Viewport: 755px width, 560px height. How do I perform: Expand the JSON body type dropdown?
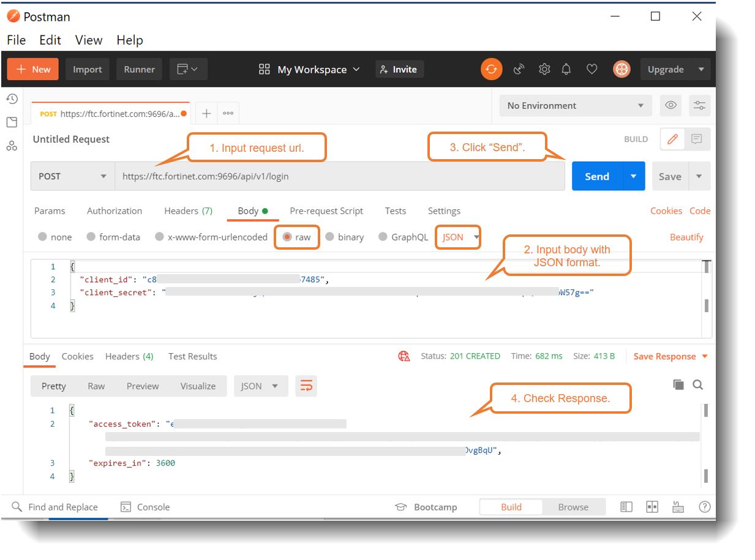(457, 237)
